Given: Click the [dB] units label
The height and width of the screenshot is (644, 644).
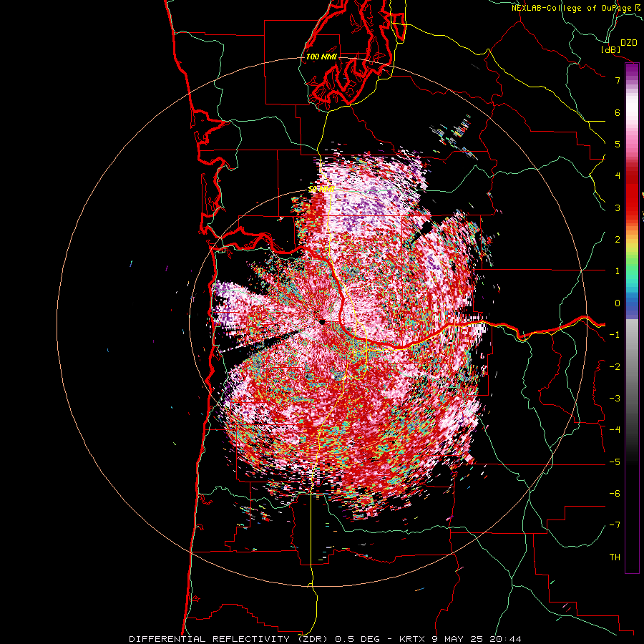Looking at the screenshot, I should point(611,49).
